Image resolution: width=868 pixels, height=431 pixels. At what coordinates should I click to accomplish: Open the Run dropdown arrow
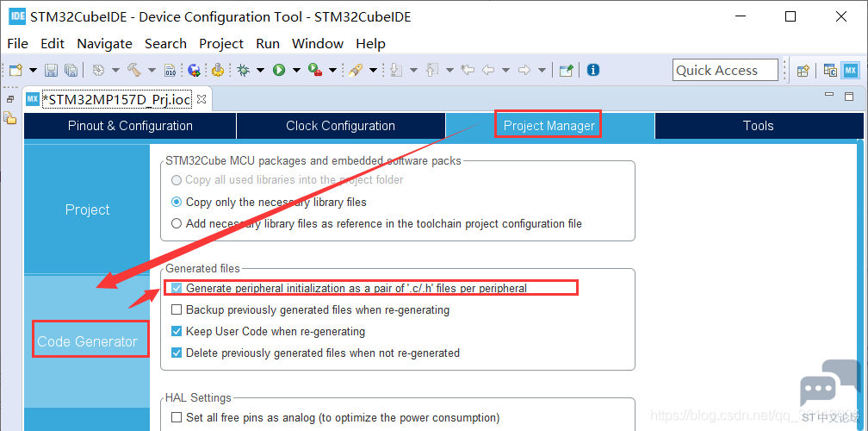296,71
